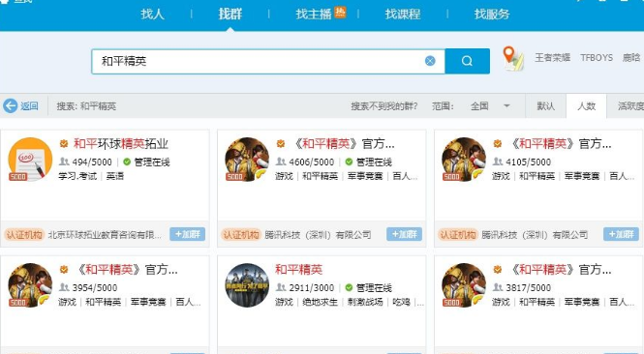
Task: Click 北京环球拓业教育咨询有限 organization text
Action: [105, 235]
